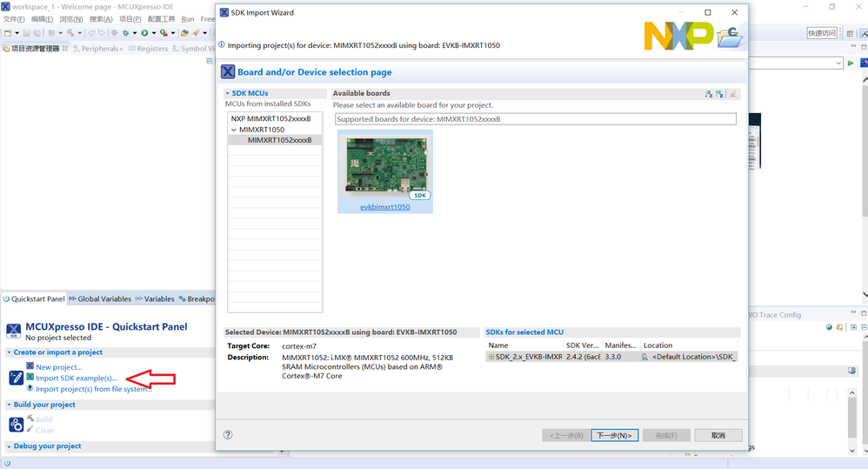The image size is (868, 469).
Task: Open the 搜索(A) menu
Action: click(101, 19)
